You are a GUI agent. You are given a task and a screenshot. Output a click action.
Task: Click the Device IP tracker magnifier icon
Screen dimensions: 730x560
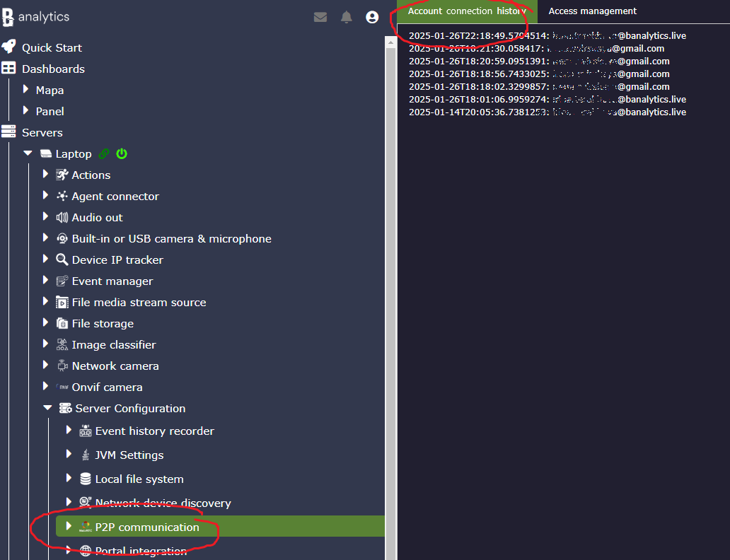(62, 259)
